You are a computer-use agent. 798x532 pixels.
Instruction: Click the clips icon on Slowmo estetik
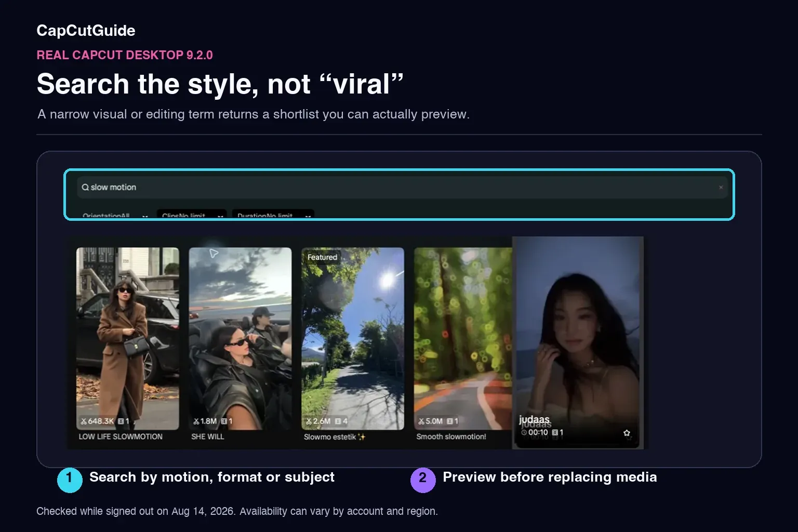338,421
